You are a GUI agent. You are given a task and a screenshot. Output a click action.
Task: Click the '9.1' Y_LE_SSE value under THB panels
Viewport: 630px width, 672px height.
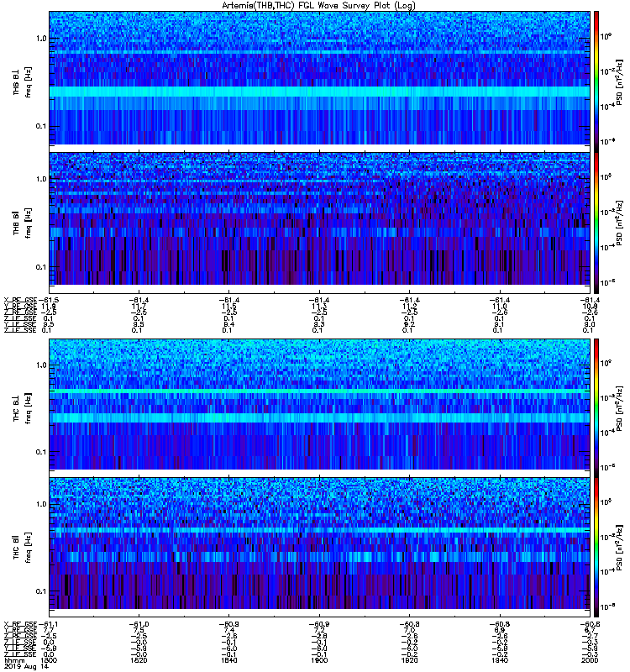[500, 324]
